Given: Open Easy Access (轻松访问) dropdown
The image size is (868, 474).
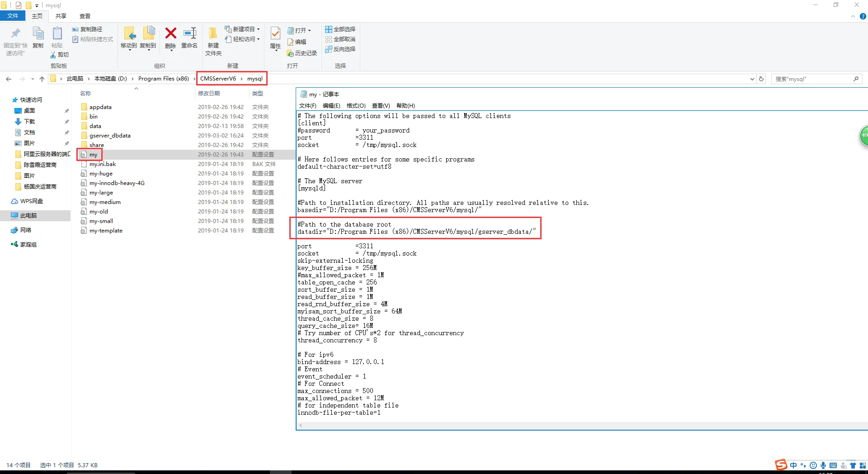Looking at the screenshot, I should pos(243,39).
